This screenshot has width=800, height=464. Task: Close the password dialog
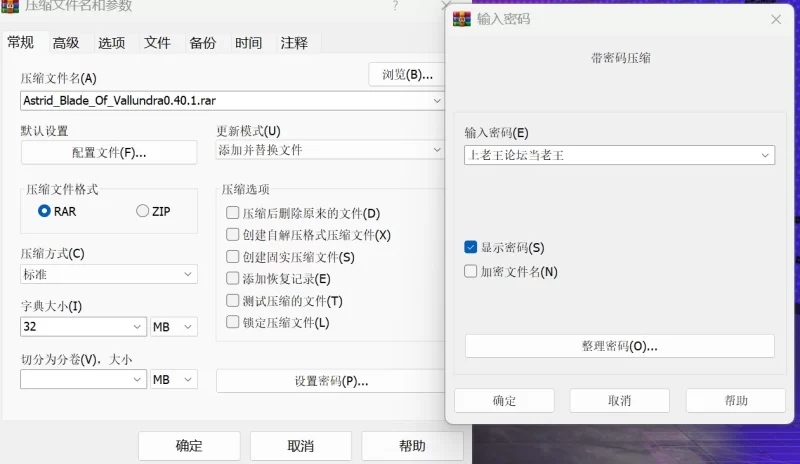pyautogui.click(x=776, y=19)
